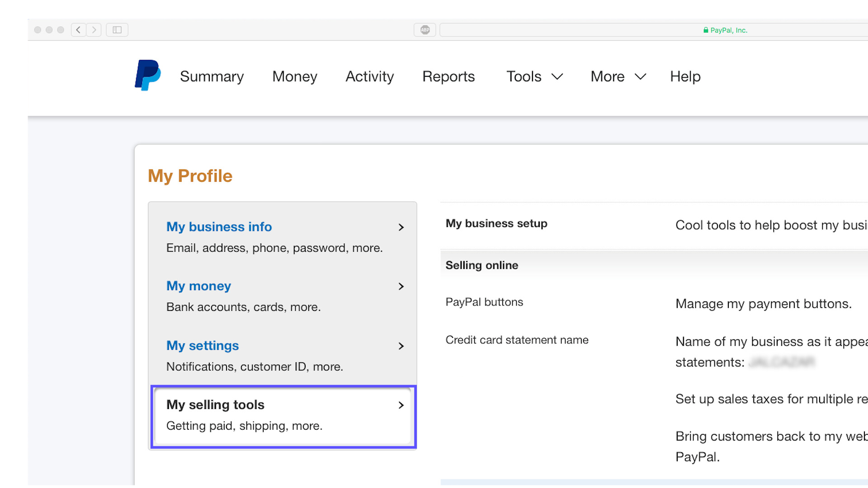868x488 pixels.
Task: Click the sales taxes description text
Action: click(772, 399)
